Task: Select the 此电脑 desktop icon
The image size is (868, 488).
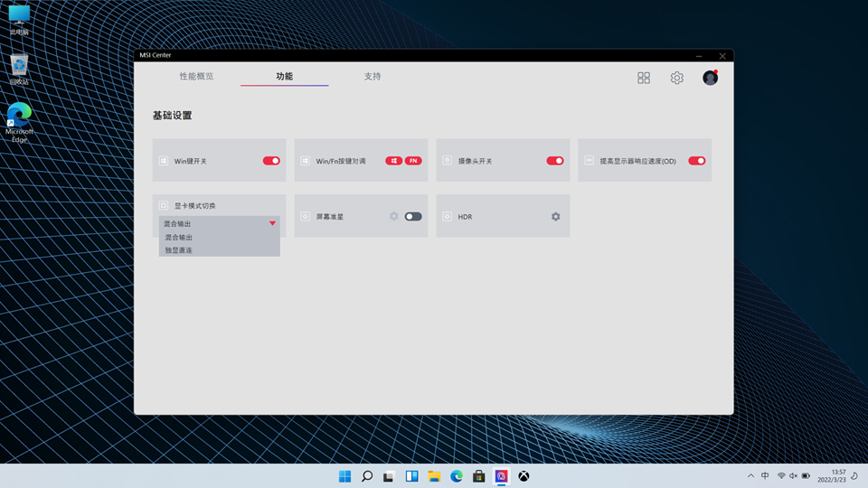Action: tap(19, 21)
